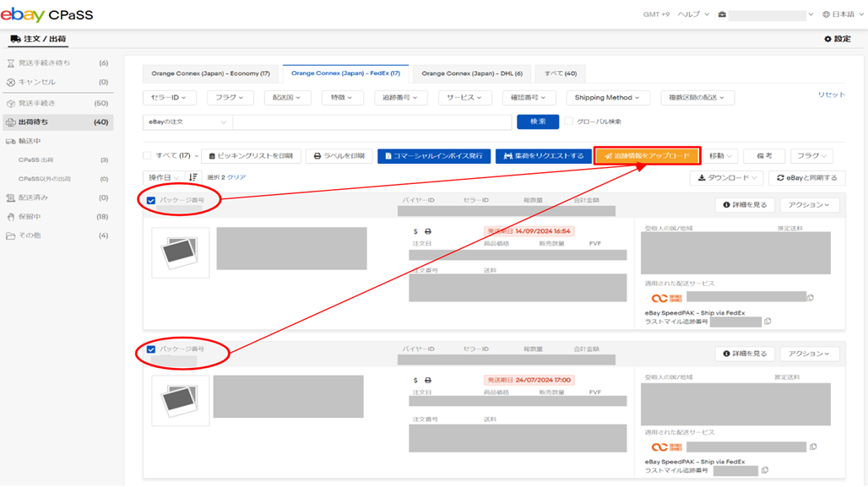Click the globe language icon
The height and width of the screenshot is (487, 868).
coord(826,14)
